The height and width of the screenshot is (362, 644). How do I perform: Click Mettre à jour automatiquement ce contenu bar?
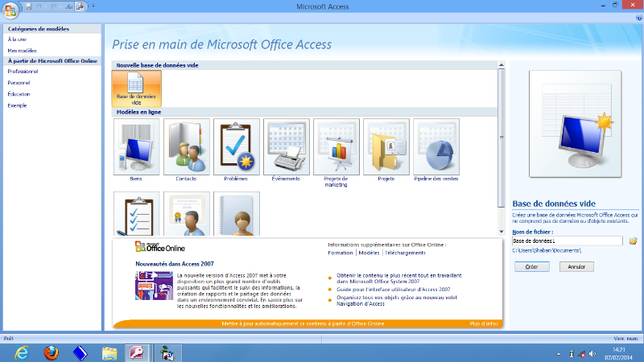[303, 324]
